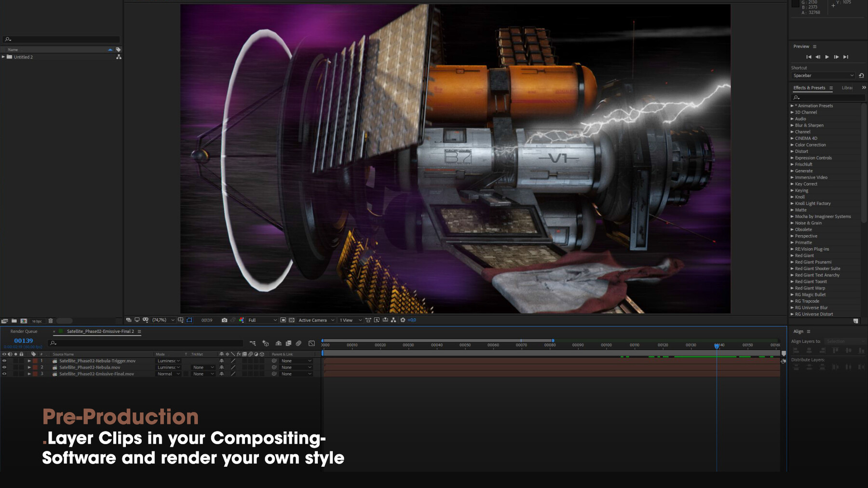The width and height of the screenshot is (868, 488).
Task: Expand the Untitled 2 folder in Project
Action: click(x=3, y=57)
